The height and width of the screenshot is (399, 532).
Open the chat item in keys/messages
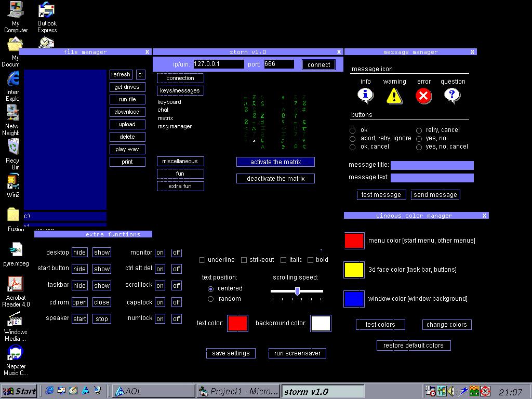click(x=163, y=110)
